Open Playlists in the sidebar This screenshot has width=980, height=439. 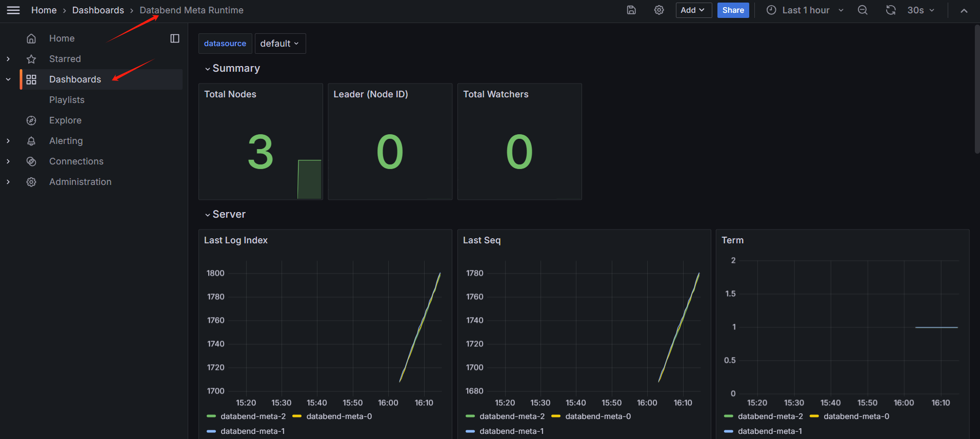[67, 100]
